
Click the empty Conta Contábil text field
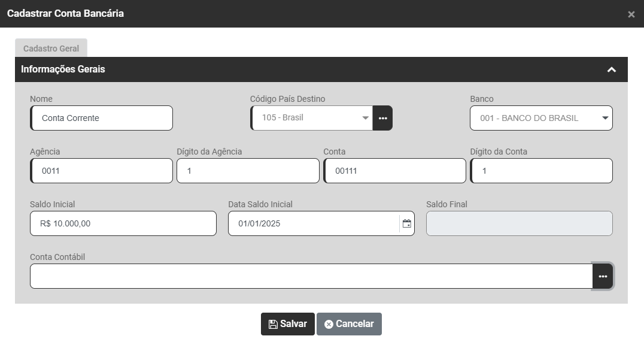[x=311, y=276]
